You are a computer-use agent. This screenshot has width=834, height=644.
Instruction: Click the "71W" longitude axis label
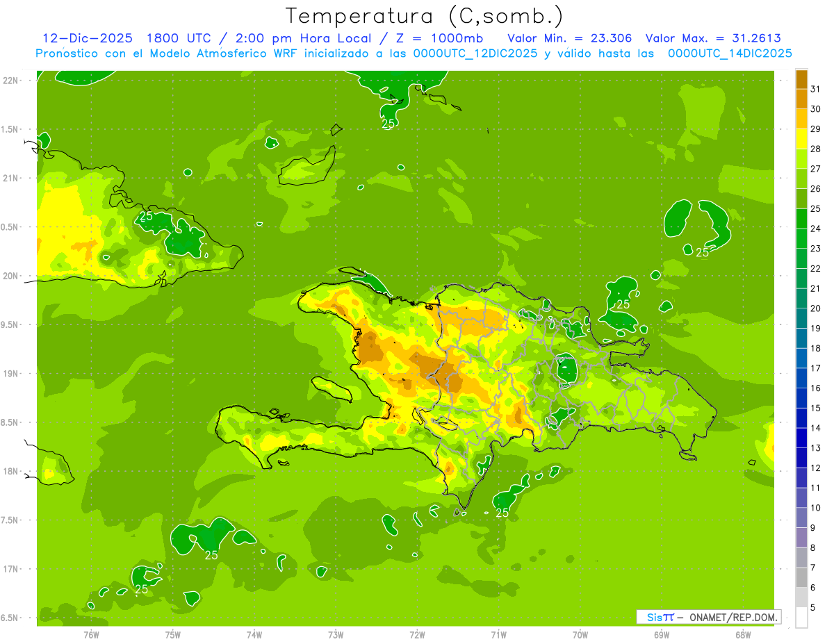coord(498,634)
